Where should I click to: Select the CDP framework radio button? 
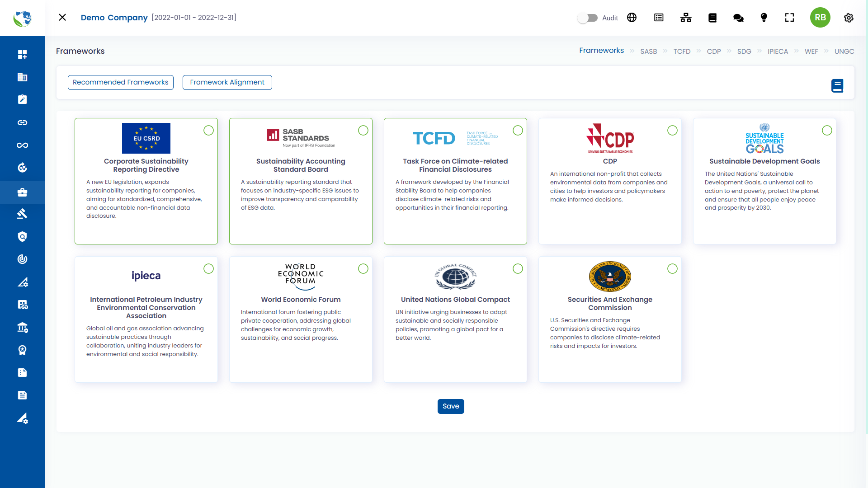pyautogui.click(x=672, y=131)
